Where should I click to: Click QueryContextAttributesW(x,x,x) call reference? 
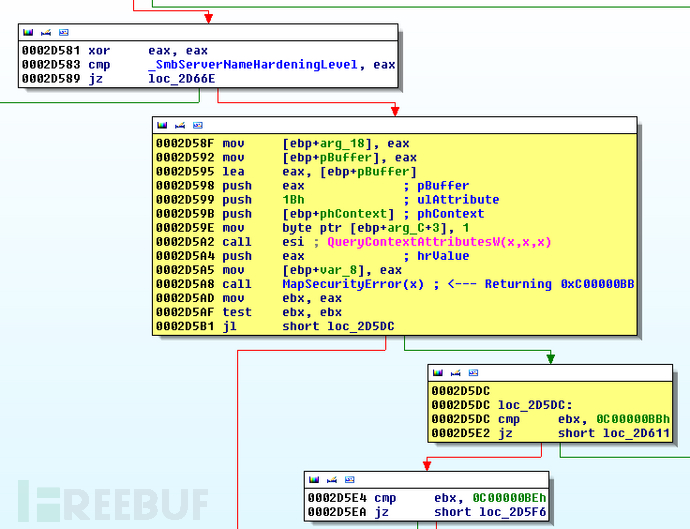coord(439,242)
